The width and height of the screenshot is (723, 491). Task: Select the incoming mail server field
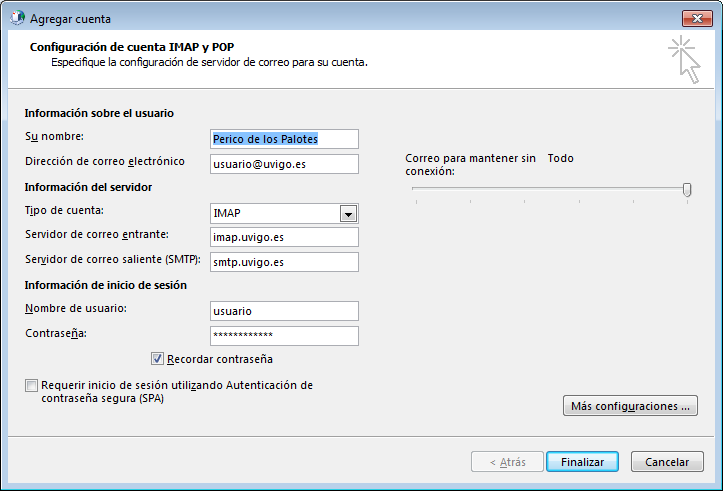pos(284,237)
